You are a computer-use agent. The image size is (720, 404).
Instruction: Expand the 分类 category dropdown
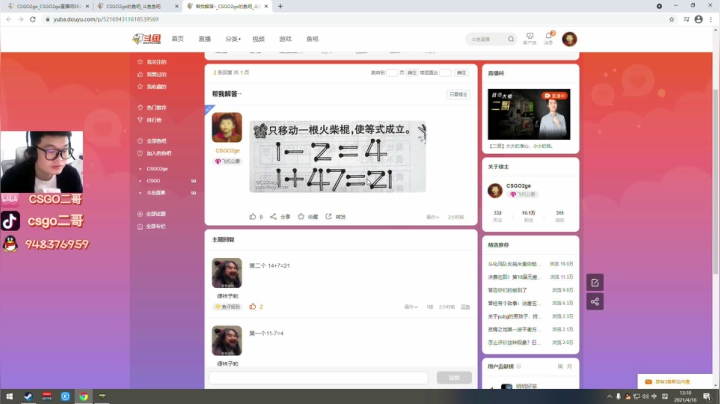tap(233, 39)
